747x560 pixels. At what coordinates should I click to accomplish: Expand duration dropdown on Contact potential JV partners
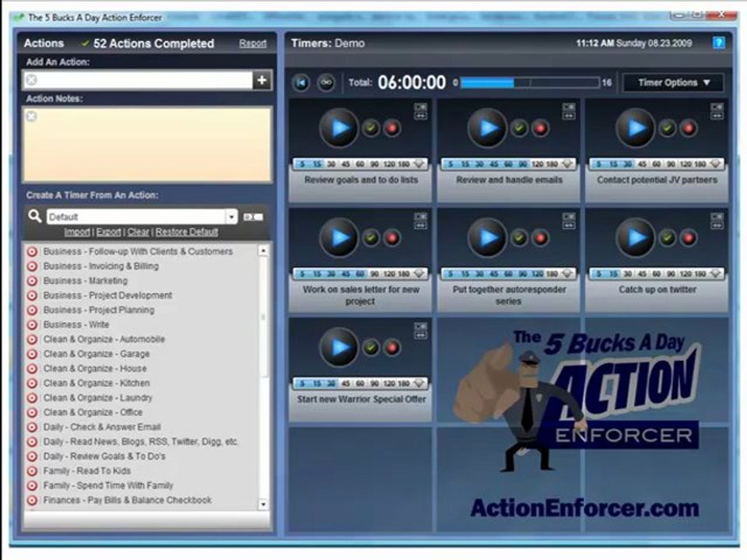[716, 164]
